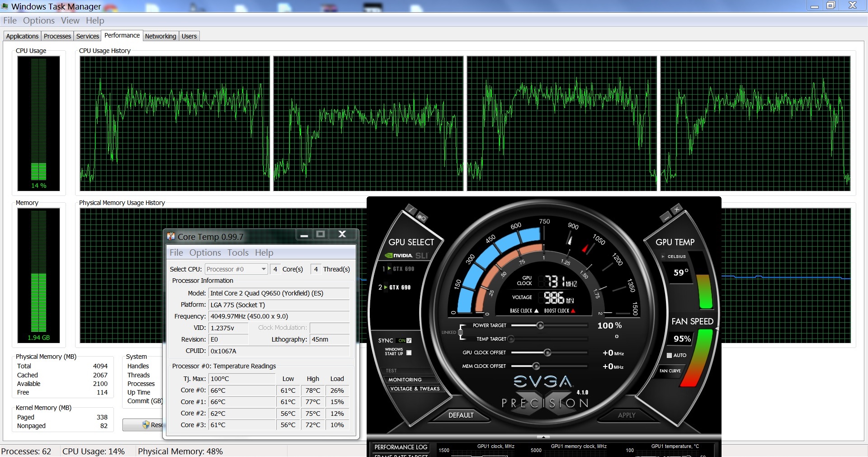Switch to the Networking tab
Screen dimensions: 868x457
(x=160, y=36)
